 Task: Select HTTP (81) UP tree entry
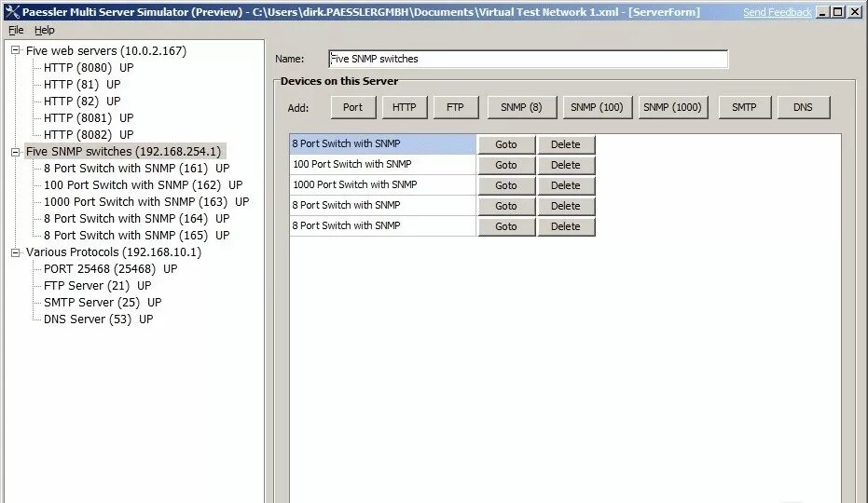coord(82,84)
